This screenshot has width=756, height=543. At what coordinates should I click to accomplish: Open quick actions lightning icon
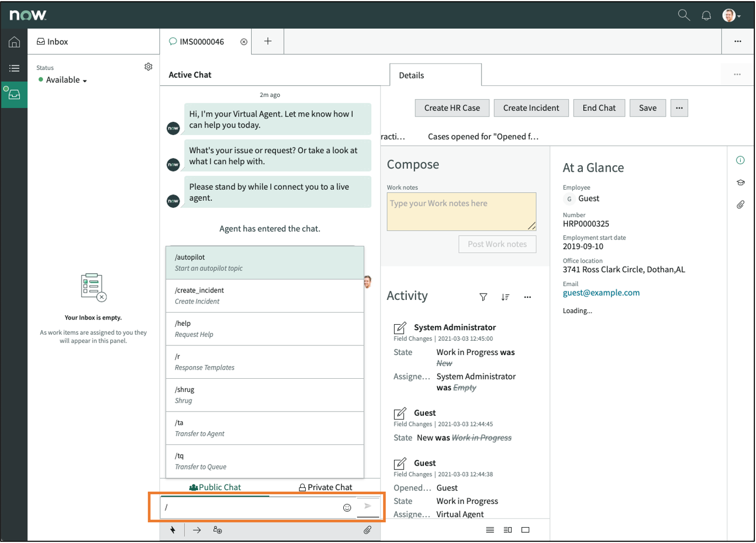(173, 530)
